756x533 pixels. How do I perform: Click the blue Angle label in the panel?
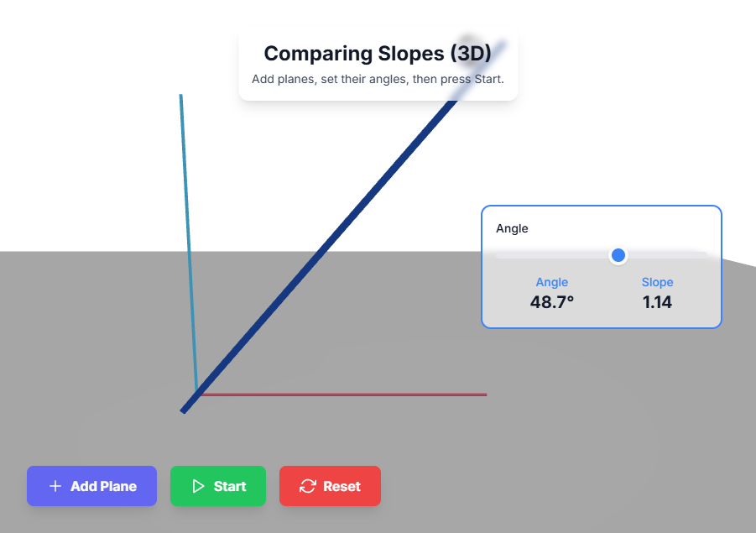coord(551,282)
